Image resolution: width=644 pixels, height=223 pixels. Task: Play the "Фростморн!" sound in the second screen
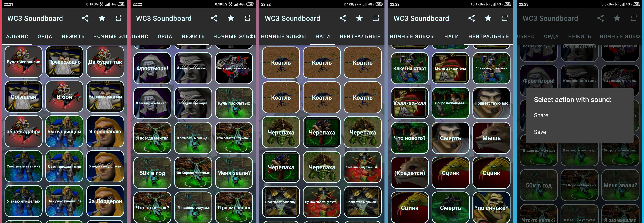[x=152, y=68]
